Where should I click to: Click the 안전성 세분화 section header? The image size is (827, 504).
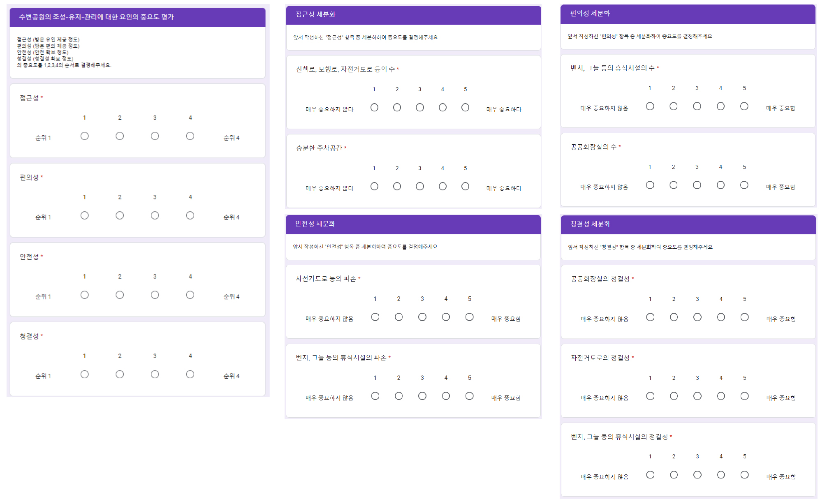(x=315, y=224)
